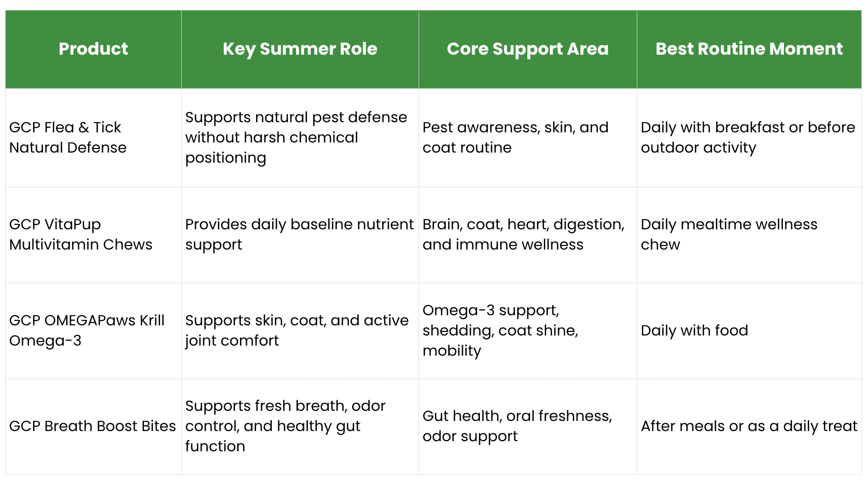Screen dimensions: 868x483
Task: Select the GCP VitaPup Multivitamin Chews cell
Action: tap(93, 234)
